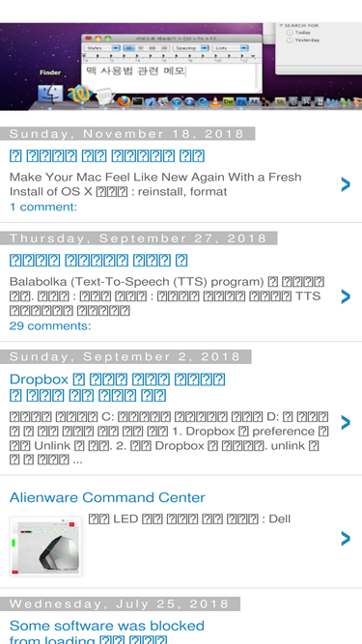
Task: Click the Photoshop Ps icon in header dock
Action: point(241,101)
